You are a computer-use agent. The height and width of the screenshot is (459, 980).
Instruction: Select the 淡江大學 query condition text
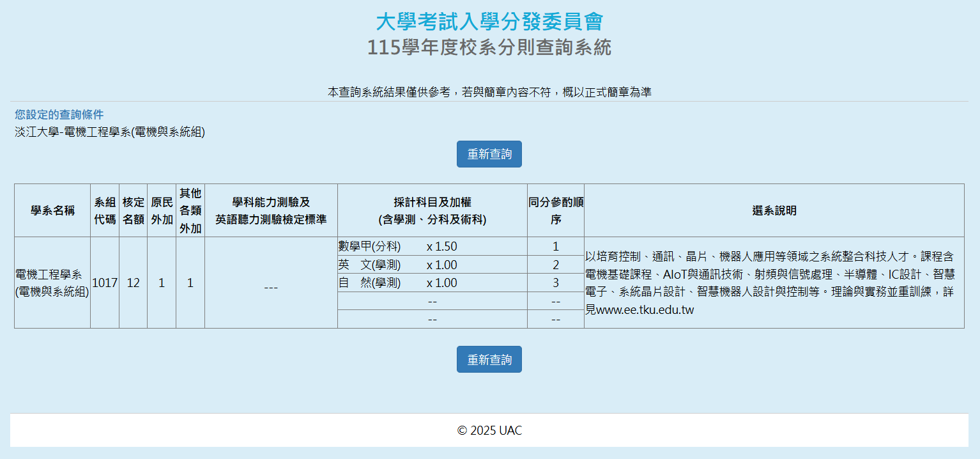[110, 132]
